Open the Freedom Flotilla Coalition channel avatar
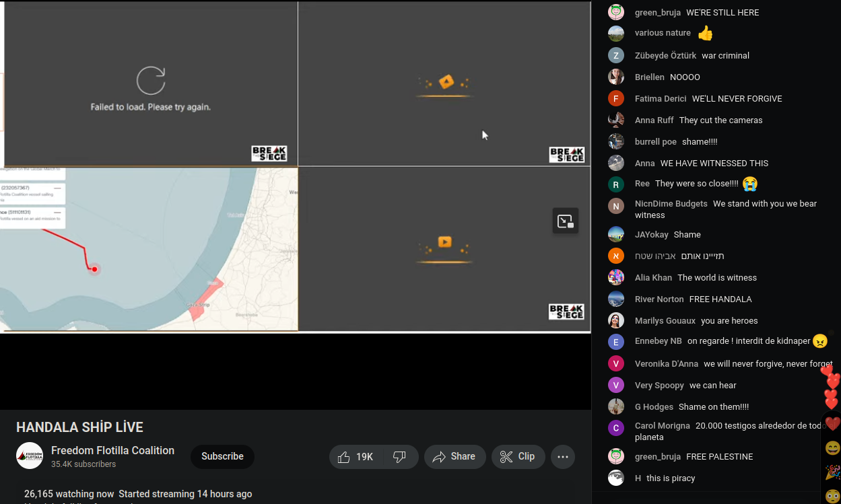841x504 pixels. tap(30, 456)
